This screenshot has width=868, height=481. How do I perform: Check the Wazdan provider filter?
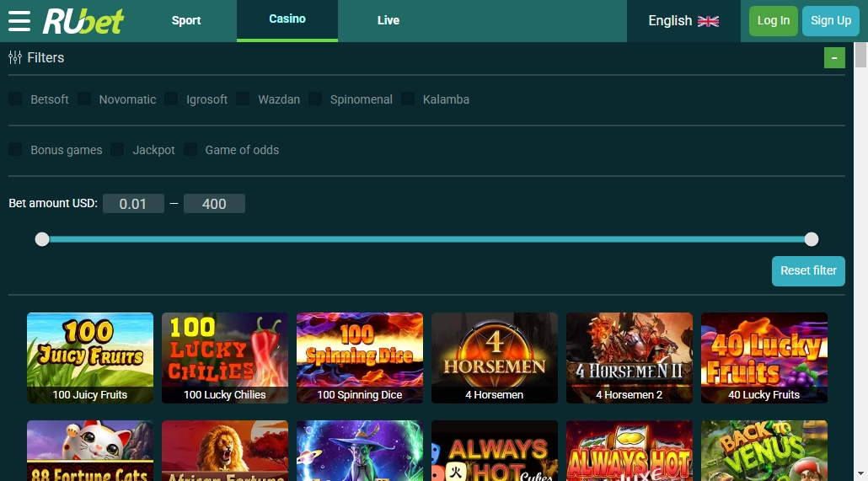[x=243, y=99]
